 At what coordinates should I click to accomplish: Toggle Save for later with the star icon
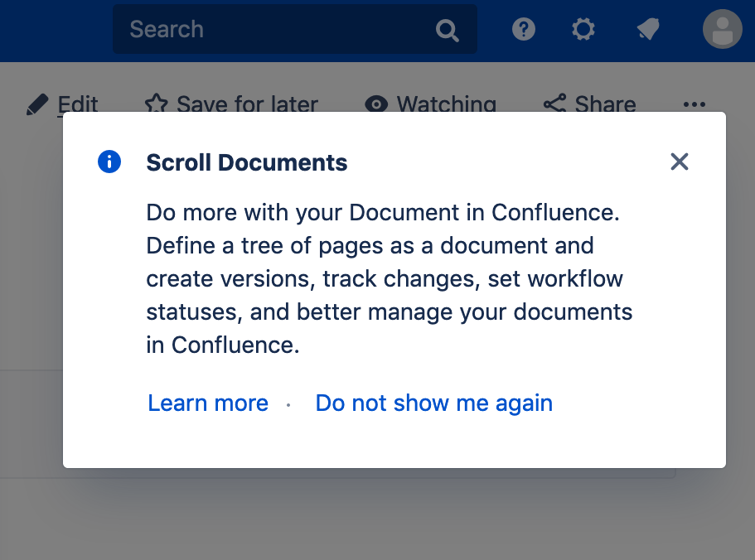coord(157,104)
